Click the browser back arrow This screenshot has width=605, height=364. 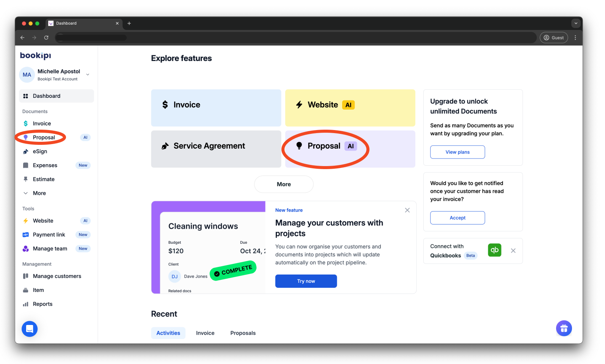tap(22, 38)
